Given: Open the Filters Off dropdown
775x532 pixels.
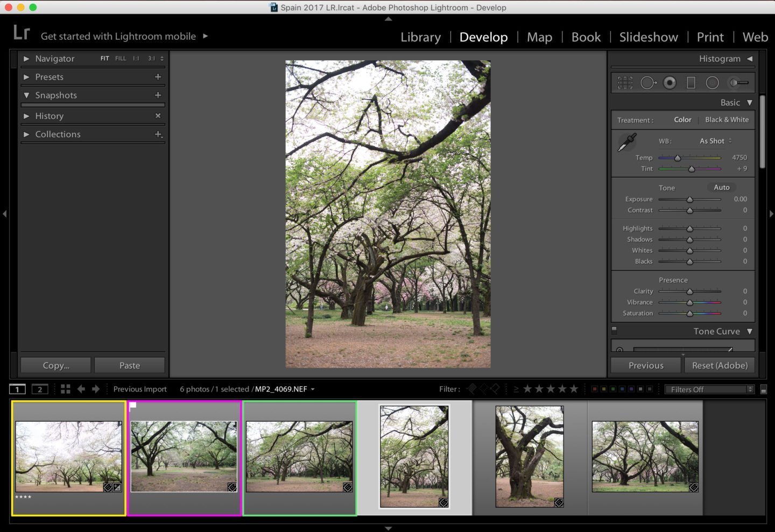Looking at the screenshot, I should tap(709, 389).
